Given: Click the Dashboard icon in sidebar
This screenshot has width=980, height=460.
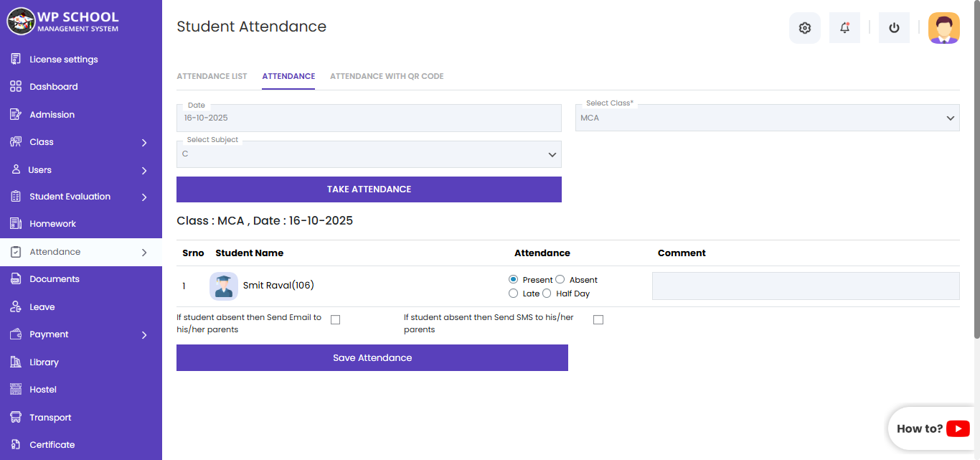Looking at the screenshot, I should point(16,87).
